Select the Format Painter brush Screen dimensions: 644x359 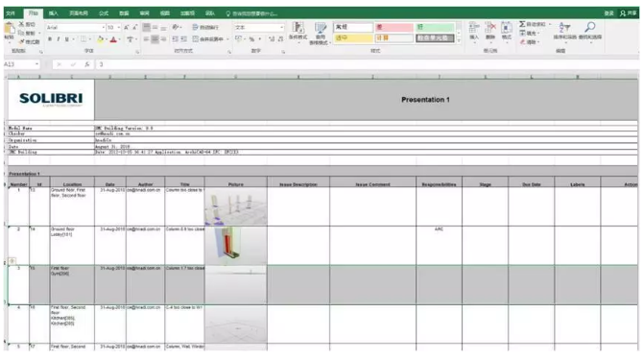point(22,41)
